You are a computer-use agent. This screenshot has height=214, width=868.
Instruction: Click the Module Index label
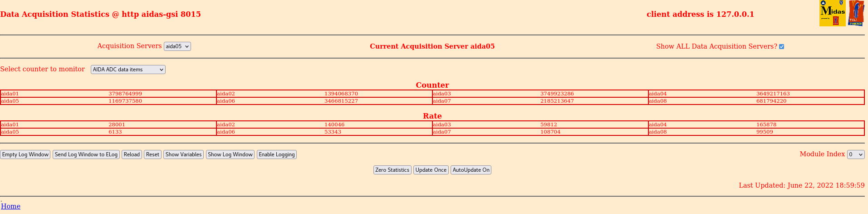click(x=822, y=154)
